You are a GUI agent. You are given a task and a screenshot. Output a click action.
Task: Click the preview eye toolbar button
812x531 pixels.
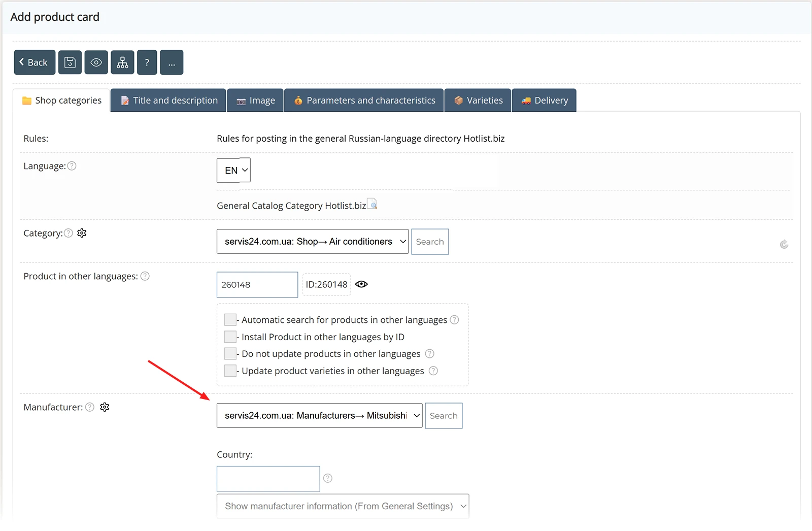pos(96,62)
